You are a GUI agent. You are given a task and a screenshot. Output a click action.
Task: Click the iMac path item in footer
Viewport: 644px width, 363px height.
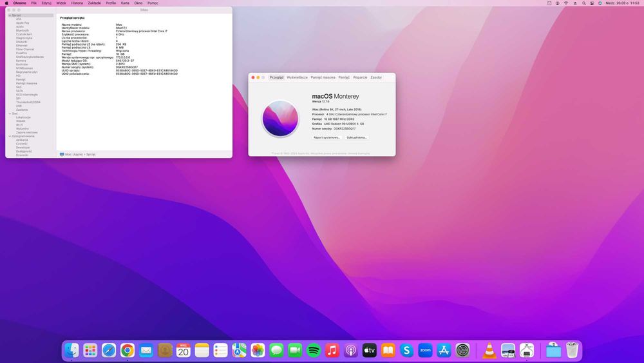[x=72, y=154]
